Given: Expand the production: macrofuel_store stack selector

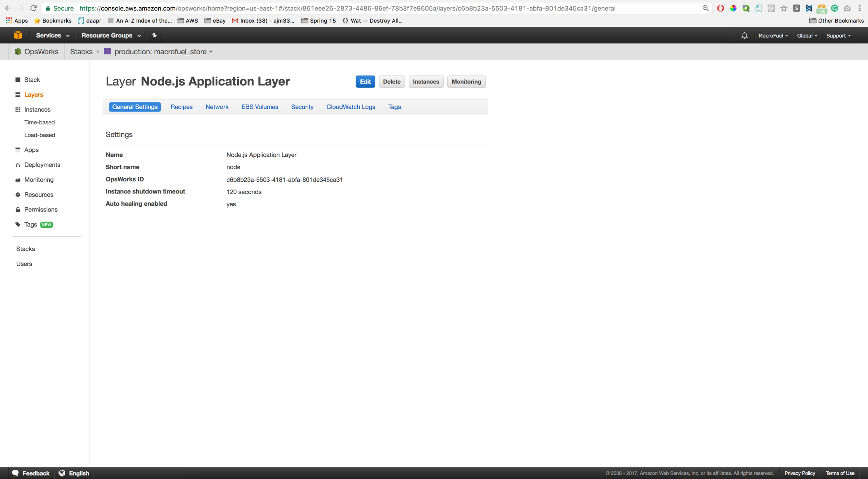Looking at the screenshot, I should [164, 52].
